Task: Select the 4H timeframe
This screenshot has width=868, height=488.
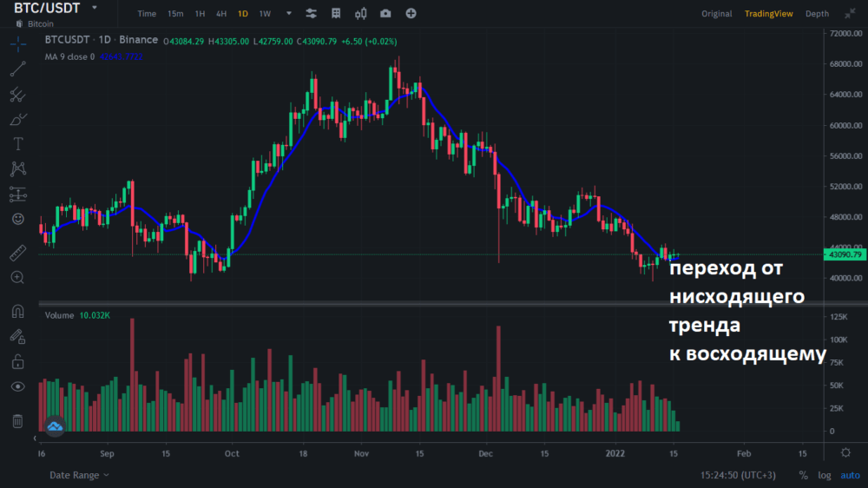Action: click(x=221, y=14)
